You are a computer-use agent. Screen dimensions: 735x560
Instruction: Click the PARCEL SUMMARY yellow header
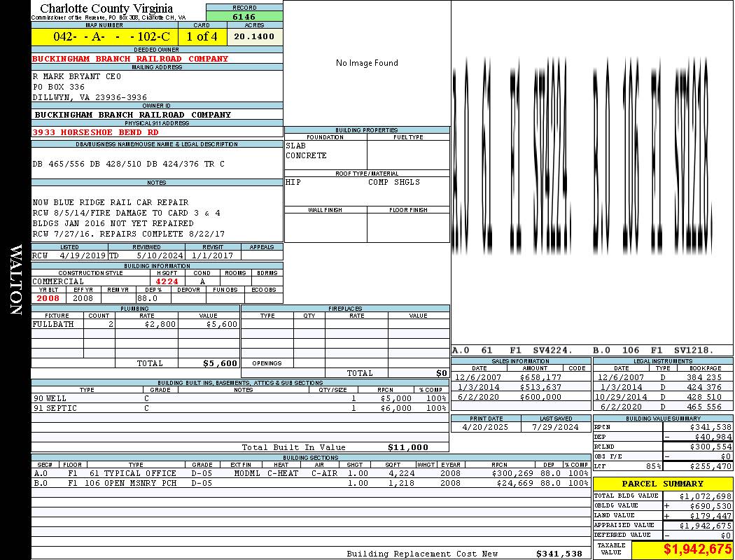click(663, 484)
